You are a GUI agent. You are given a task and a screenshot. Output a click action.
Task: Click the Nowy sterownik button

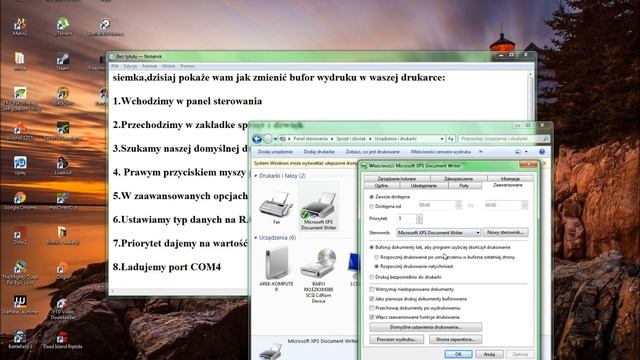tap(506, 232)
